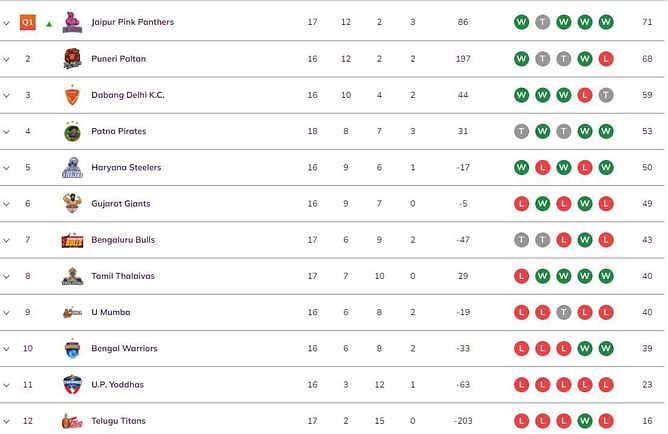
Task: Click the Telugu Titans team logo
Action: click(x=72, y=421)
